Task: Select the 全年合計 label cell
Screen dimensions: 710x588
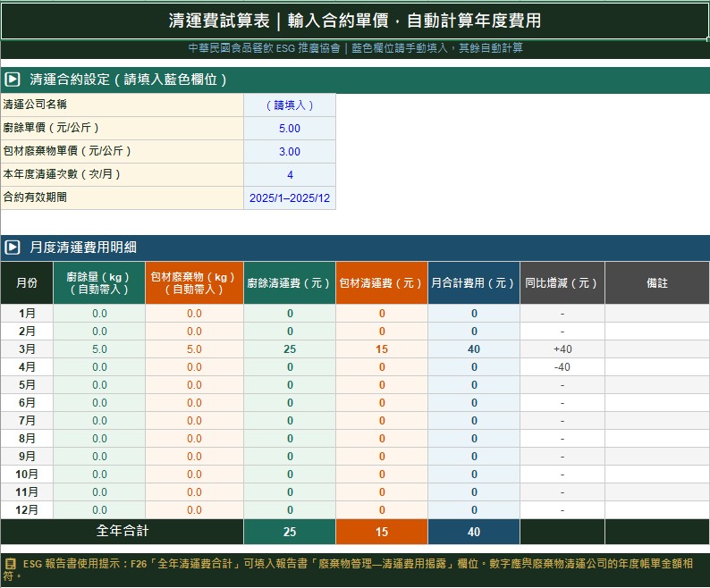Action: pyautogui.click(x=123, y=532)
